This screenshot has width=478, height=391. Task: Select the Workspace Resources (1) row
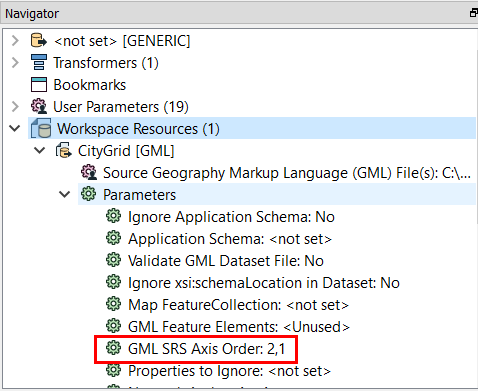pyautogui.click(x=252, y=128)
